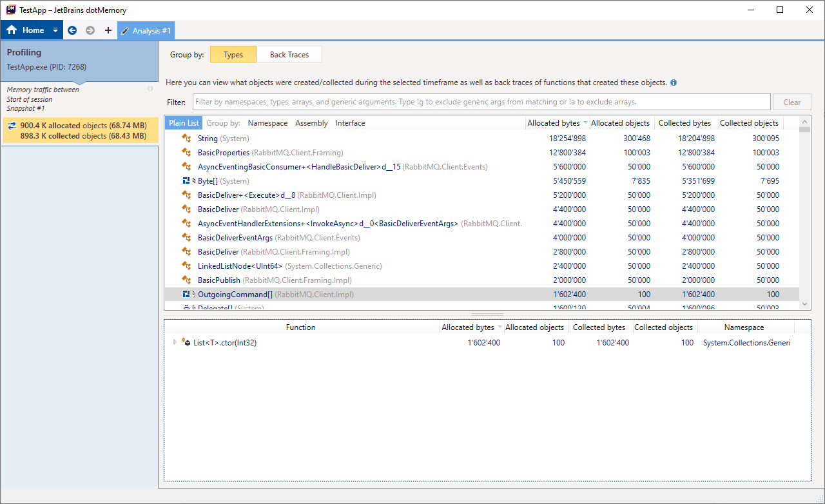
Task: Select BasicDeliver (RabbitMQ.Client.Framing.Impl) row
Action: tap(482, 252)
